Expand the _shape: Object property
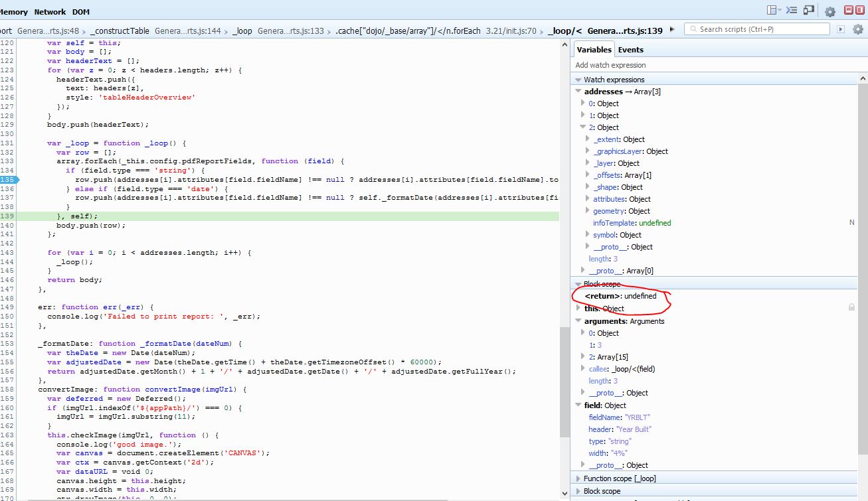868x501 pixels. click(x=588, y=187)
